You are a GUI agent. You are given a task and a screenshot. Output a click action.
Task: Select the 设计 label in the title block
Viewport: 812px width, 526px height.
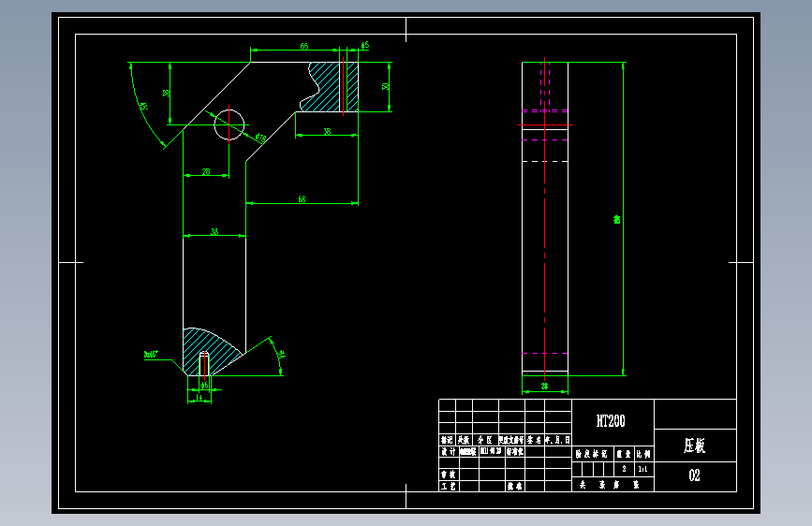(449, 451)
